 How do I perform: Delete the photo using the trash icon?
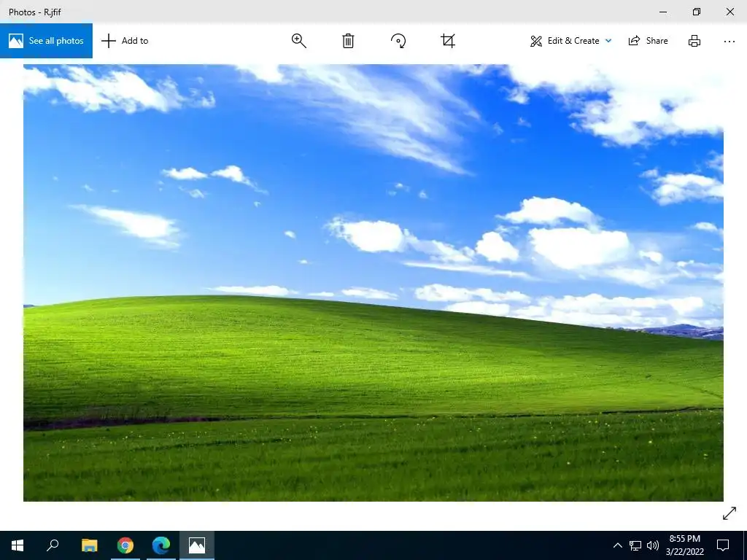(x=348, y=41)
